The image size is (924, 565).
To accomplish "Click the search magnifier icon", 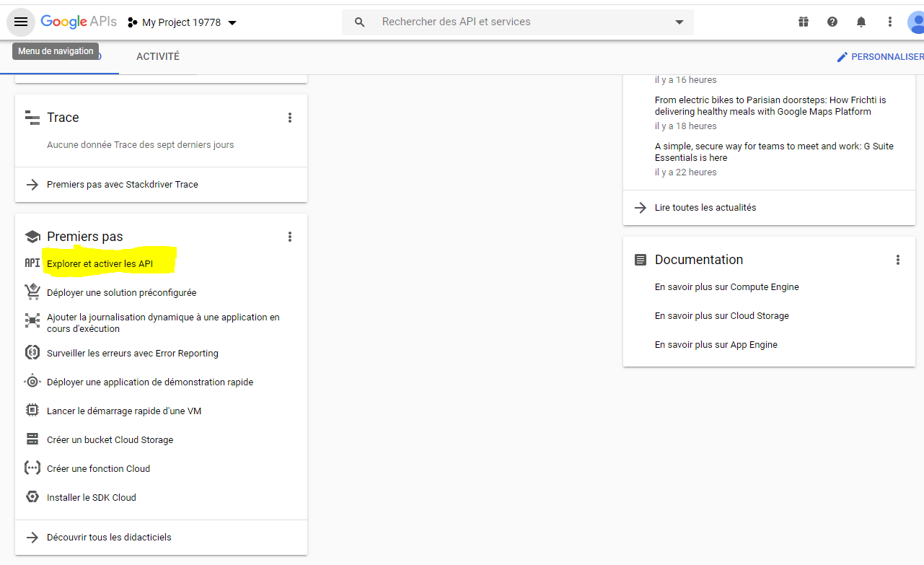I will click(x=360, y=22).
